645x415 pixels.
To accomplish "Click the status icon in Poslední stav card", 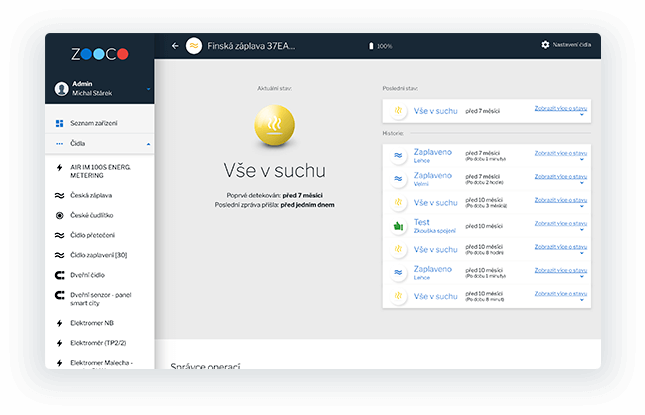I will (398, 111).
